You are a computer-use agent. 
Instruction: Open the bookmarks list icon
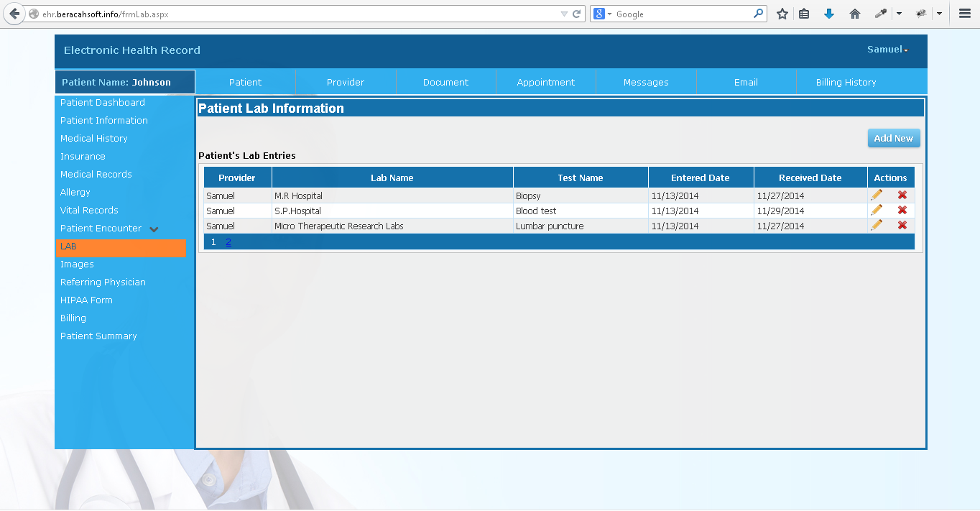[x=805, y=14]
